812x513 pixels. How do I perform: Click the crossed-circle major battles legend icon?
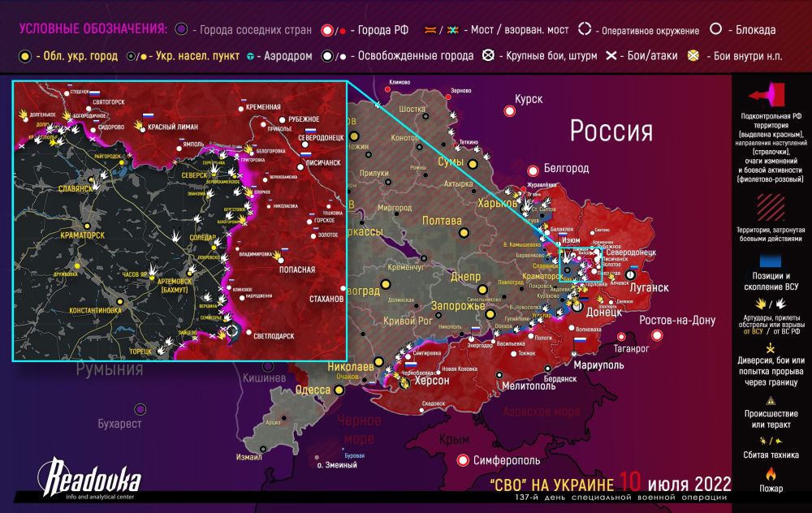pyautogui.click(x=487, y=56)
